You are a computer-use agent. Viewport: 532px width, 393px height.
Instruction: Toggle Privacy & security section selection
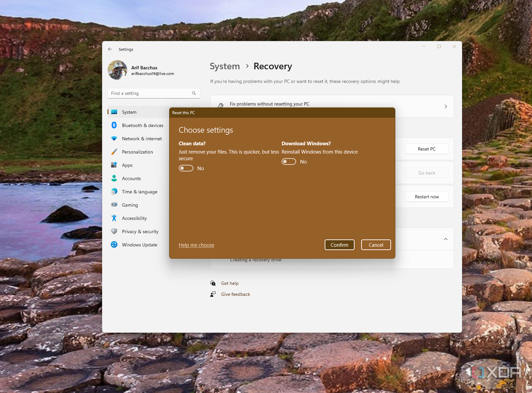click(x=140, y=231)
